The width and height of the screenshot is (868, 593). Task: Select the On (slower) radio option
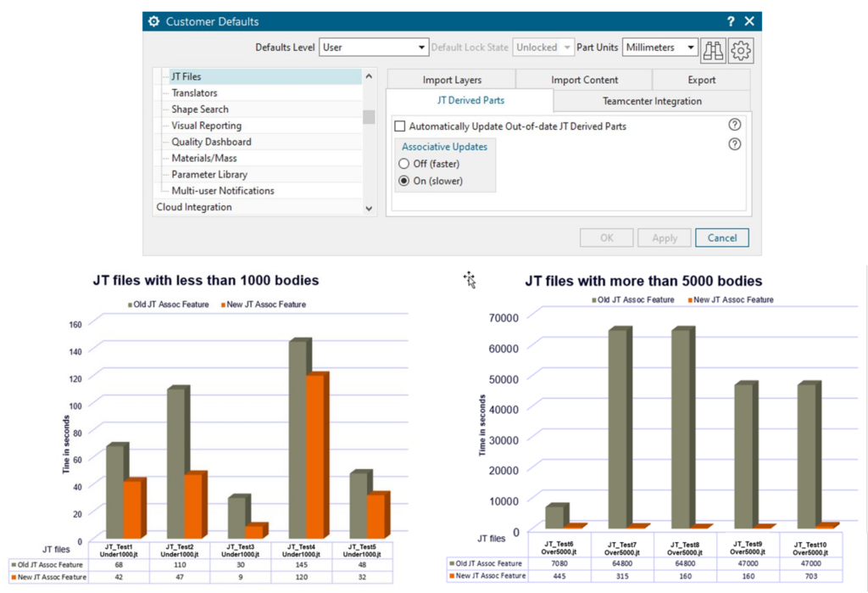pyautogui.click(x=403, y=181)
